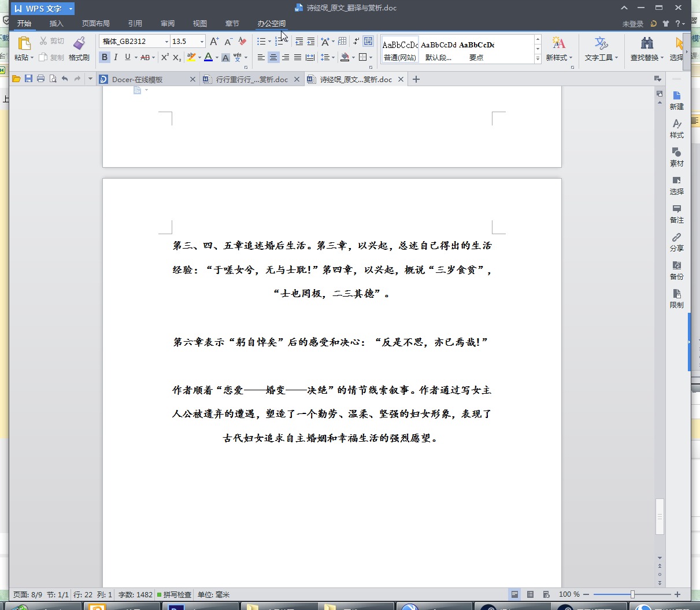Screen dimensions: 700x610
Task: Click the zoom slider handle in status bar
Action: point(632,594)
